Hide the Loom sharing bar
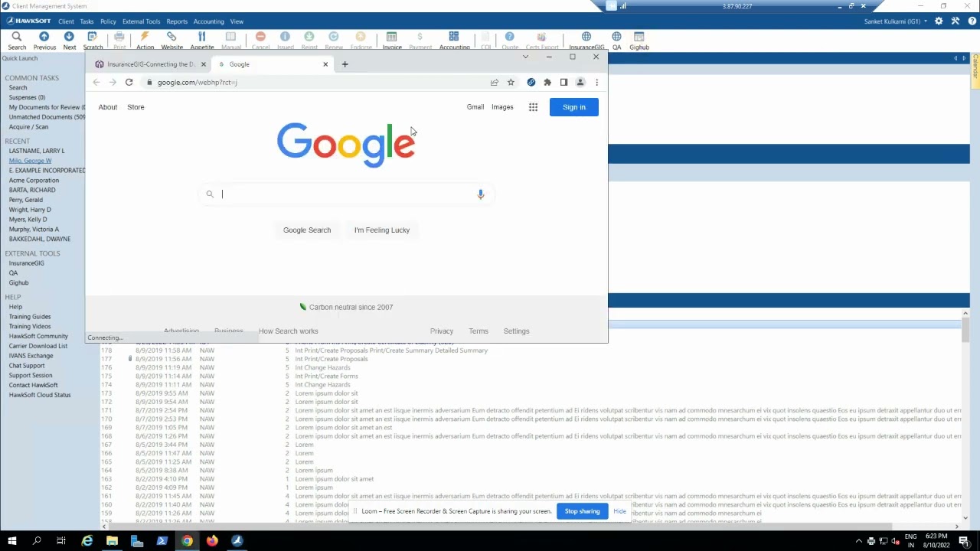The width and height of the screenshot is (980, 551). click(619, 511)
